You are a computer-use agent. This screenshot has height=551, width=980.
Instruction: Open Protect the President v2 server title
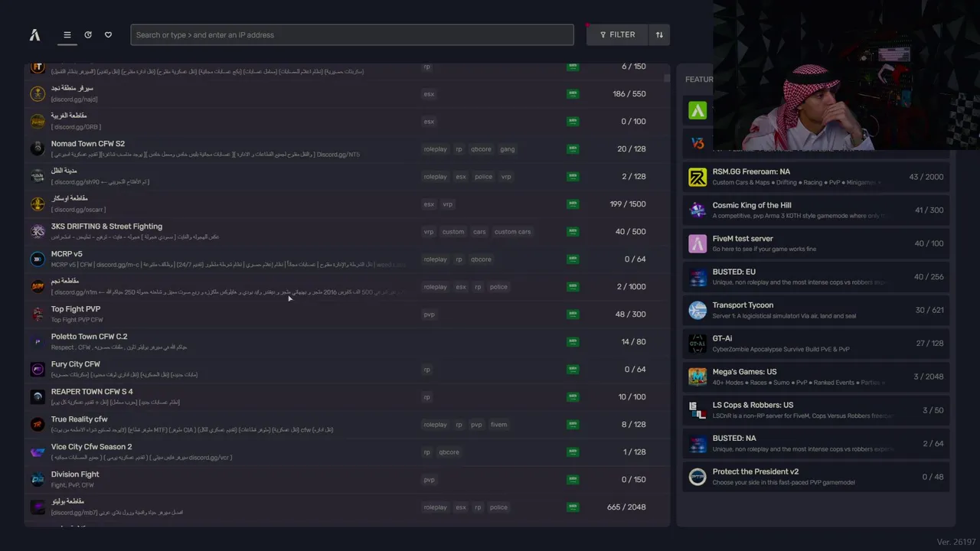(x=756, y=471)
